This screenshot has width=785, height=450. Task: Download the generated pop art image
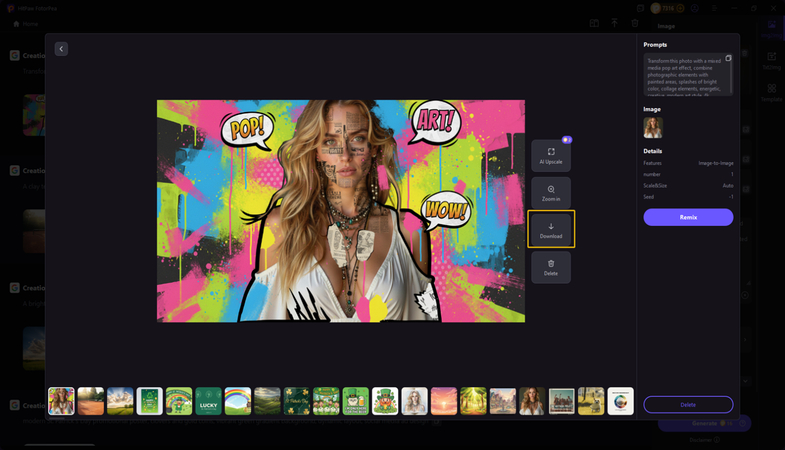(551, 230)
